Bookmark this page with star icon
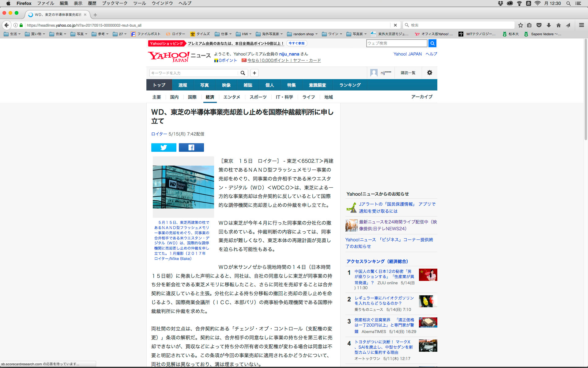The width and height of the screenshot is (588, 368). (520, 25)
